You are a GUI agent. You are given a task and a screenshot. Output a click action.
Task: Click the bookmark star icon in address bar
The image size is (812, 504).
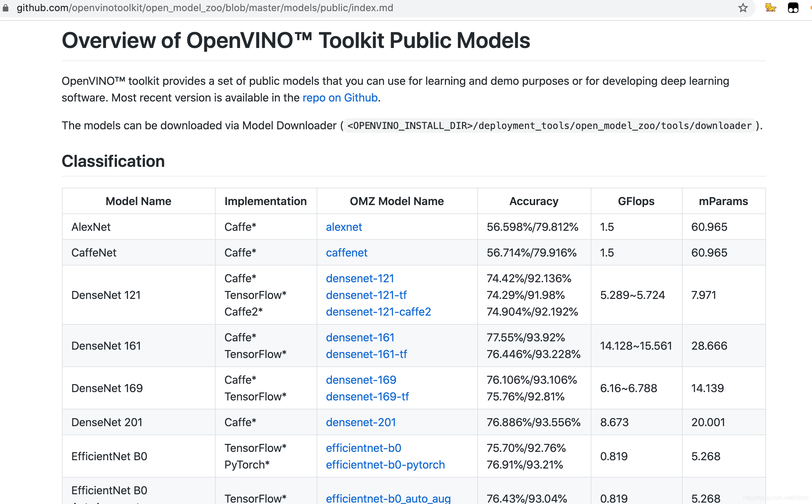[x=743, y=8]
